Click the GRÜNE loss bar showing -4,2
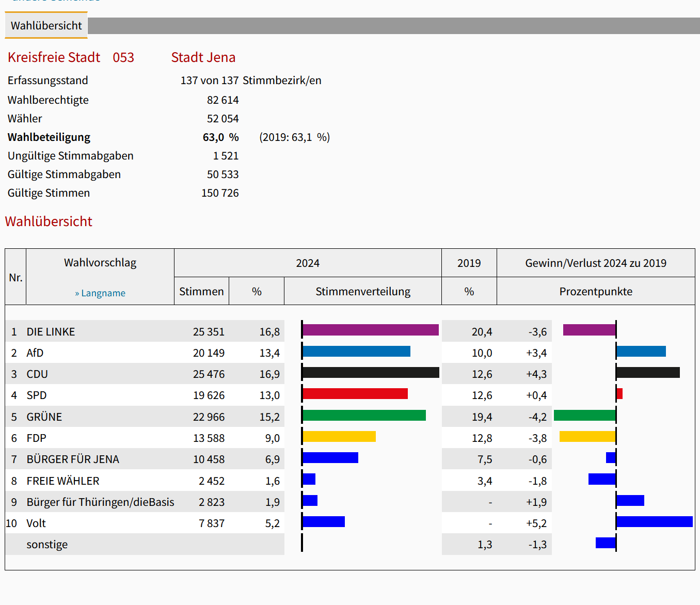Screen dimensions: 700x605 click(x=584, y=415)
